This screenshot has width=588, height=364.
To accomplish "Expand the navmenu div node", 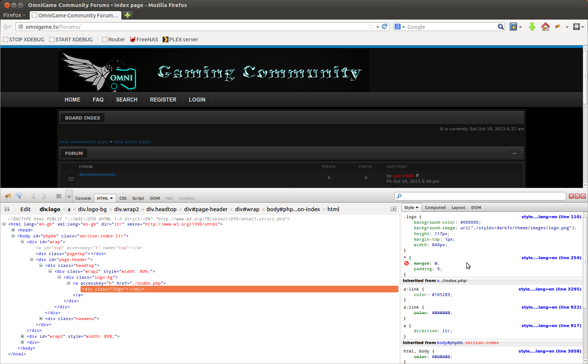I will click(x=41, y=319).
